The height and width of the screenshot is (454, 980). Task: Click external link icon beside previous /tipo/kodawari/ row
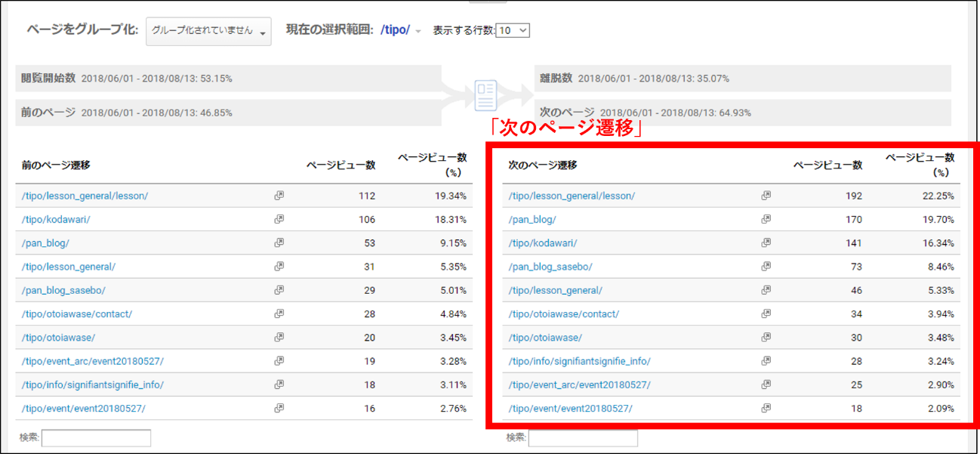click(279, 219)
